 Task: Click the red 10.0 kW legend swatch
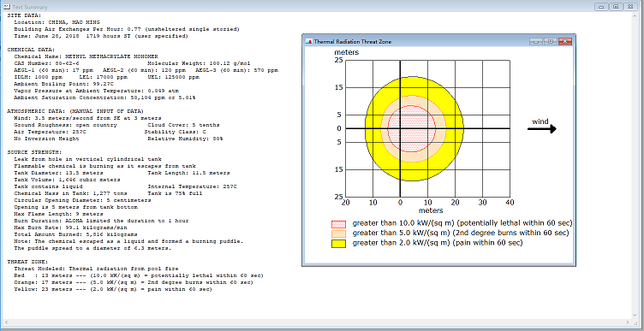[x=339, y=224]
